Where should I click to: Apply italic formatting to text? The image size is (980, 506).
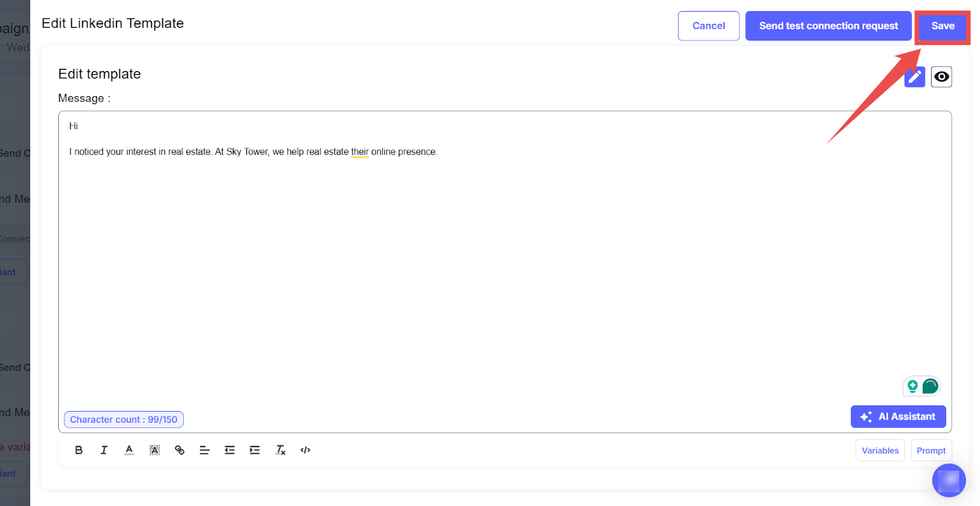pos(104,450)
